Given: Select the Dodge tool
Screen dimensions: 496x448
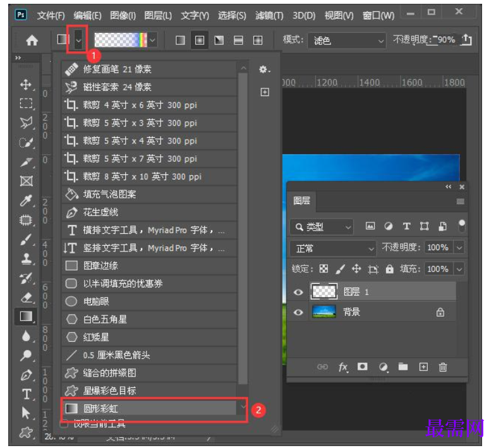Looking at the screenshot, I should pyautogui.click(x=26, y=356).
